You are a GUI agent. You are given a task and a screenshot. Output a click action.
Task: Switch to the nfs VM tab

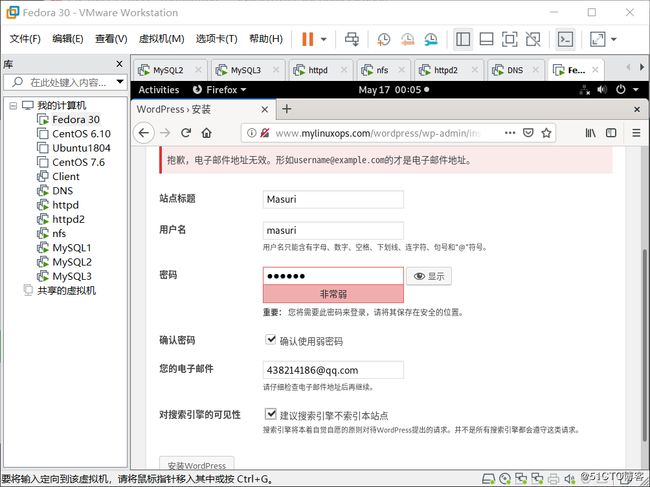click(383, 70)
